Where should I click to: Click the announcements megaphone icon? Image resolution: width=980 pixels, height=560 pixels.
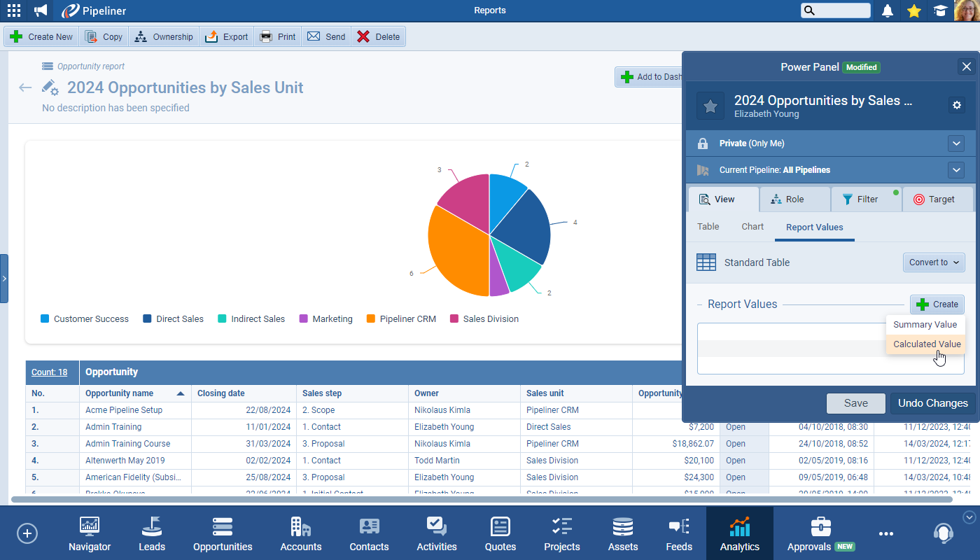41,10
